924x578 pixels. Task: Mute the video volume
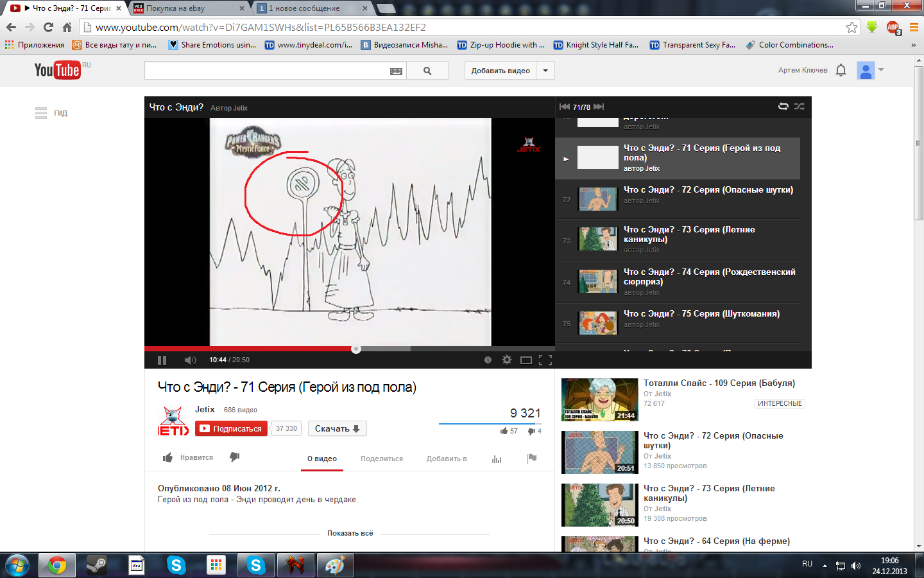coord(190,360)
